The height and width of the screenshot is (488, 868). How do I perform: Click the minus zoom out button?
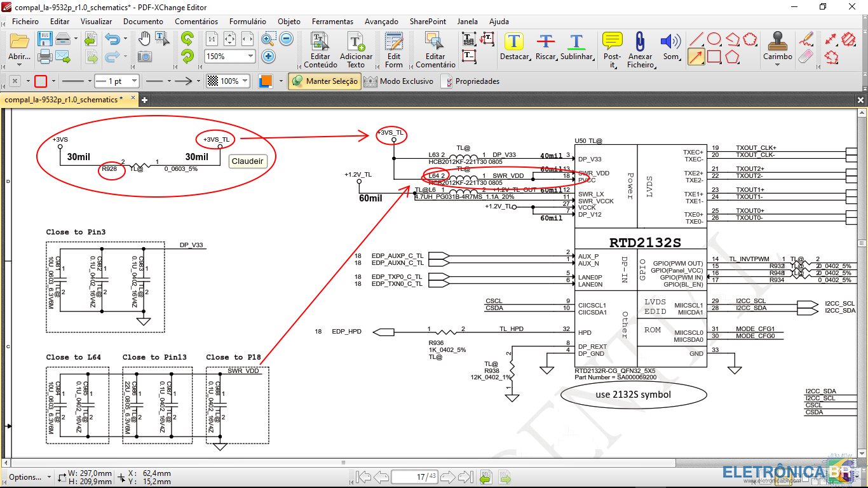tap(287, 39)
